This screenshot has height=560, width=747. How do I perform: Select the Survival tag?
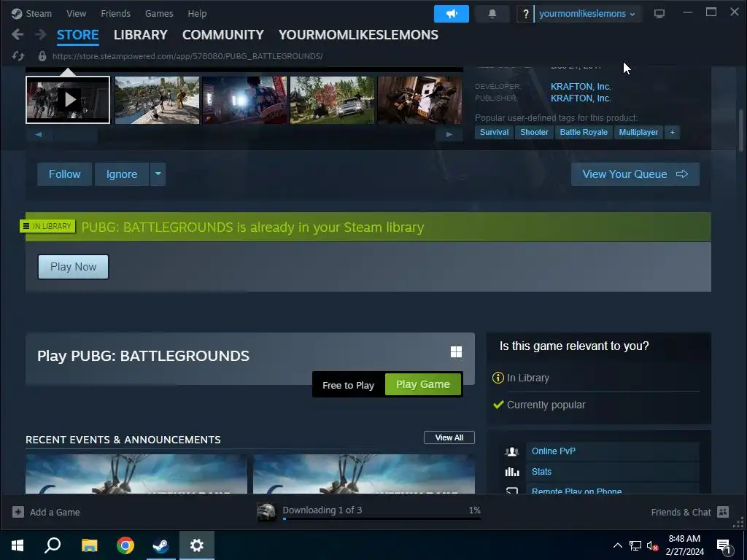click(494, 133)
